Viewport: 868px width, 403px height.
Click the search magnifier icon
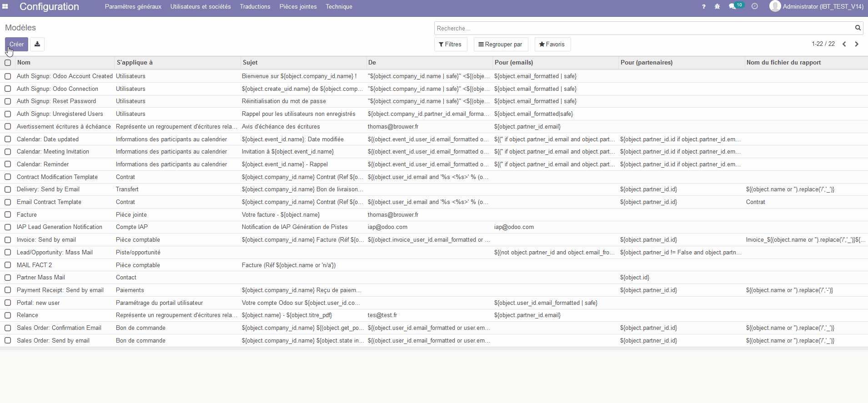click(858, 28)
